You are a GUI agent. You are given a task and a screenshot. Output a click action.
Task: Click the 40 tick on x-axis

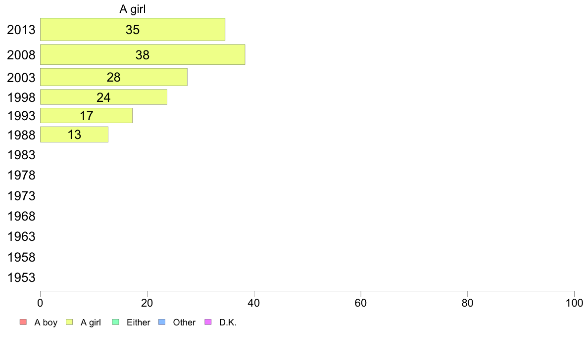[x=254, y=303]
